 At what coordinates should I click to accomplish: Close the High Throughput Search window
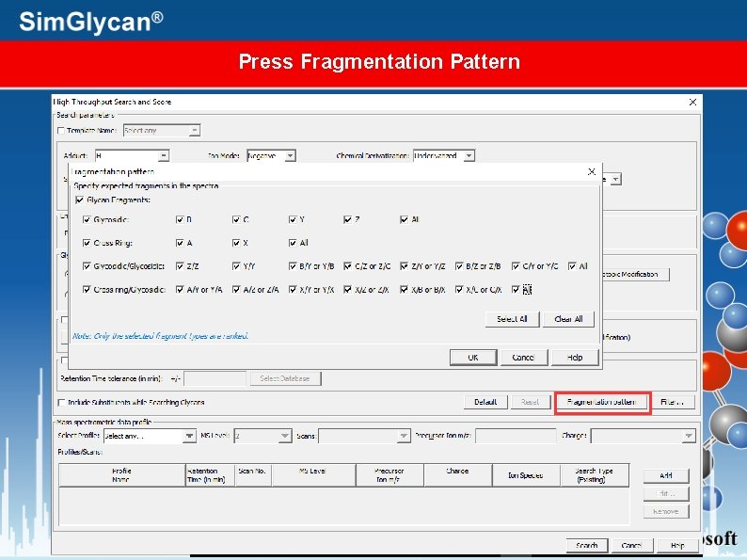692,102
